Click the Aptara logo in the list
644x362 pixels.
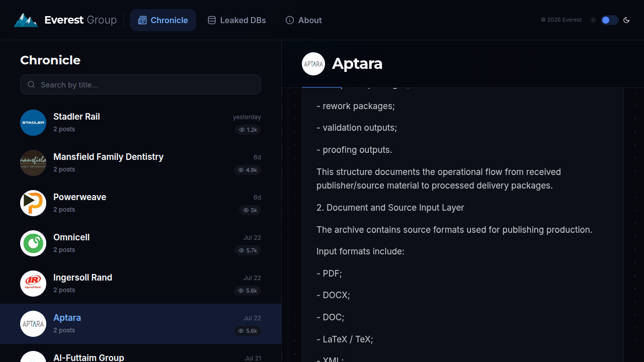33,324
